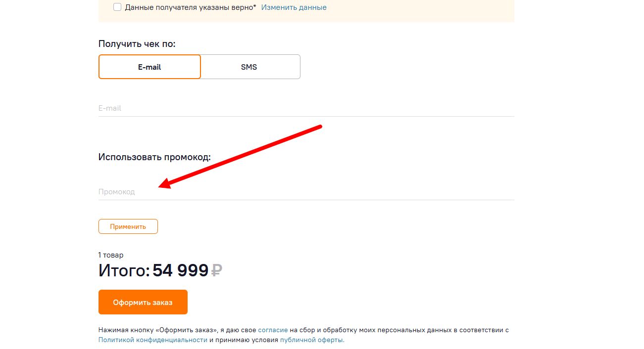
Task: Click the 54 999 total amount
Action: coord(181,270)
